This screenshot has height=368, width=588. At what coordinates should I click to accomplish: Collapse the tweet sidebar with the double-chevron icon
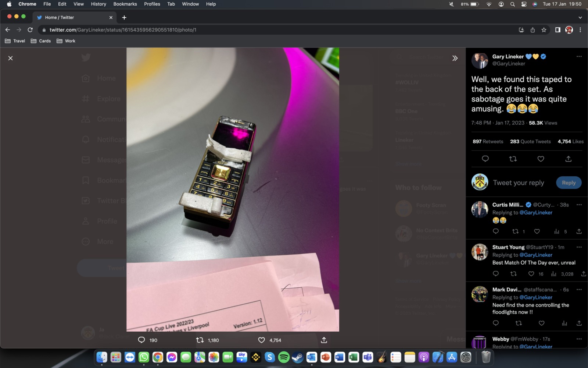455,58
